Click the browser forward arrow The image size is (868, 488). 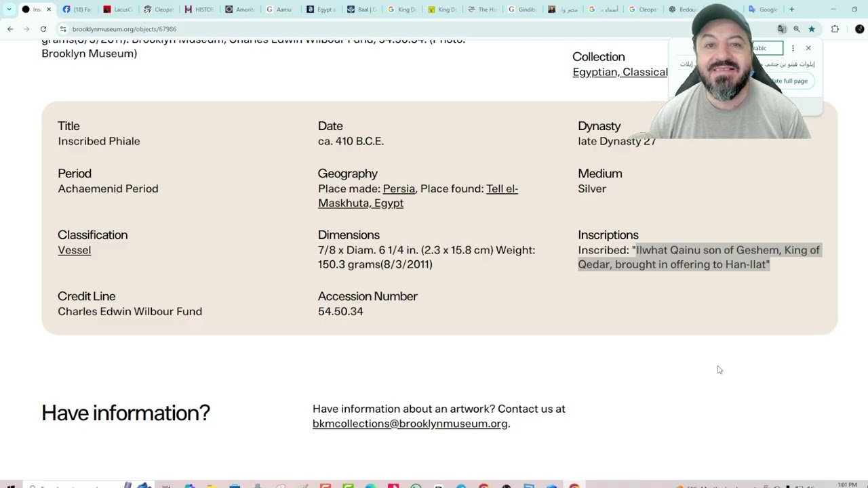coord(26,29)
